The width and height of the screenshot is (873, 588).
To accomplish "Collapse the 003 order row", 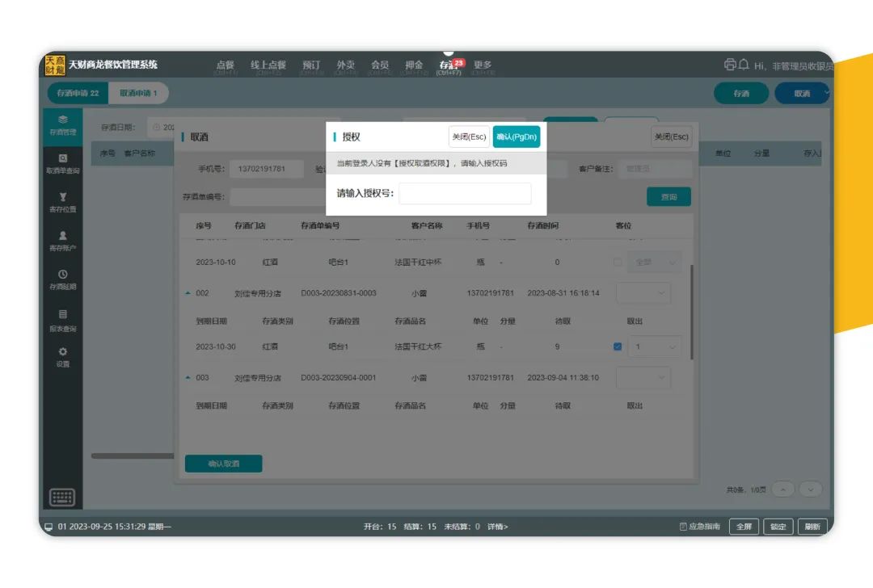I will (188, 377).
